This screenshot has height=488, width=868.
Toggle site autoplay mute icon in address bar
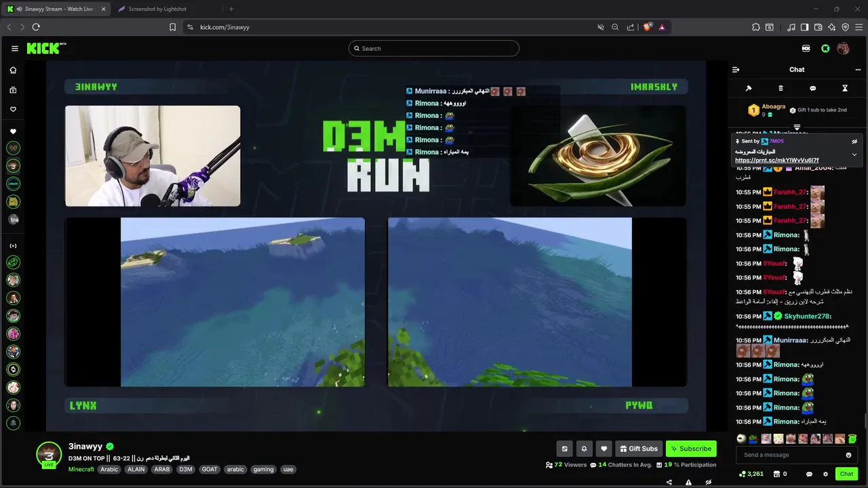600,27
